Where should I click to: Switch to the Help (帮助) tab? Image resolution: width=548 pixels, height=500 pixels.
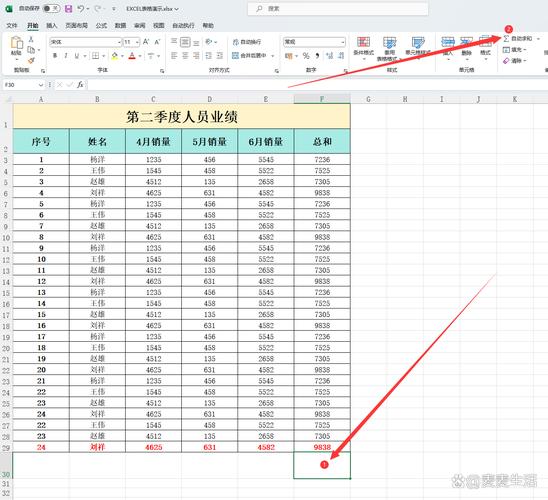[208, 26]
